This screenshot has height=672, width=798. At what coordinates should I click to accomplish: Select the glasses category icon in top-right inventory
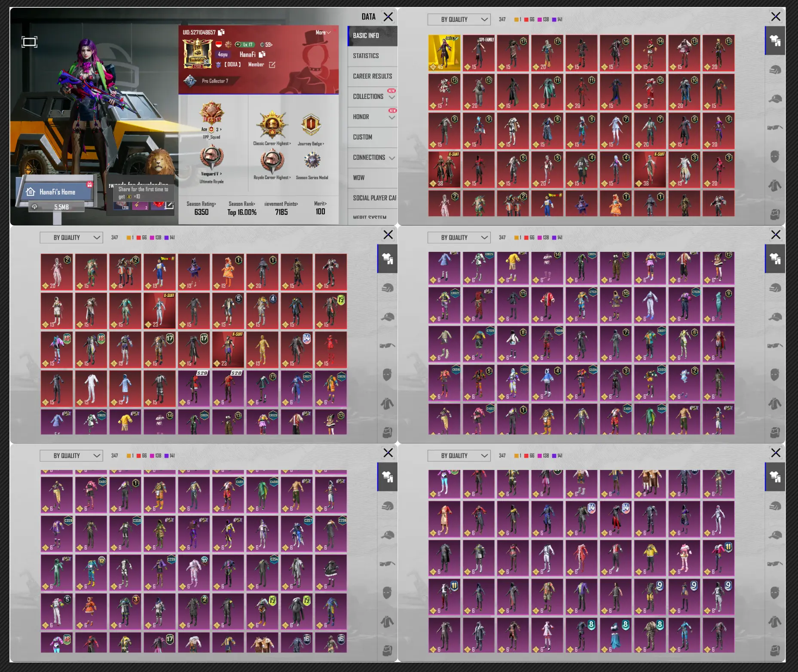point(775,128)
